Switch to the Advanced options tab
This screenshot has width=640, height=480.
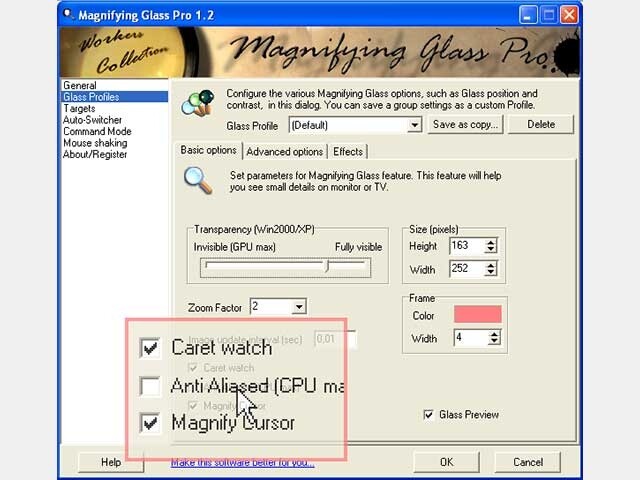284,152
